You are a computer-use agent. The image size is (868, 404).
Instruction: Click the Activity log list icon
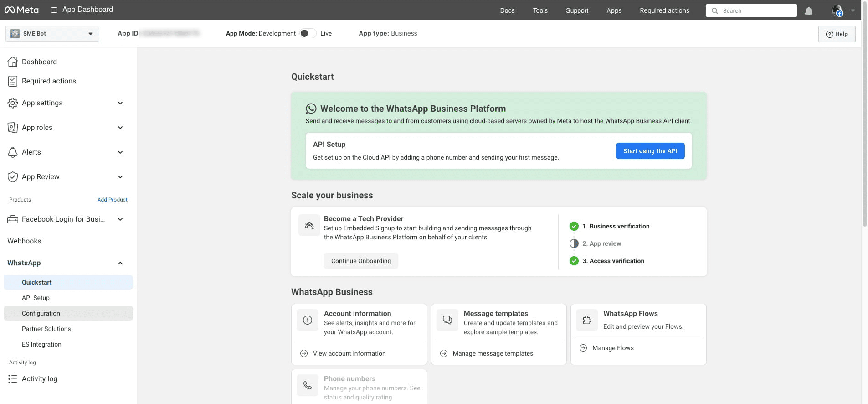13,379
